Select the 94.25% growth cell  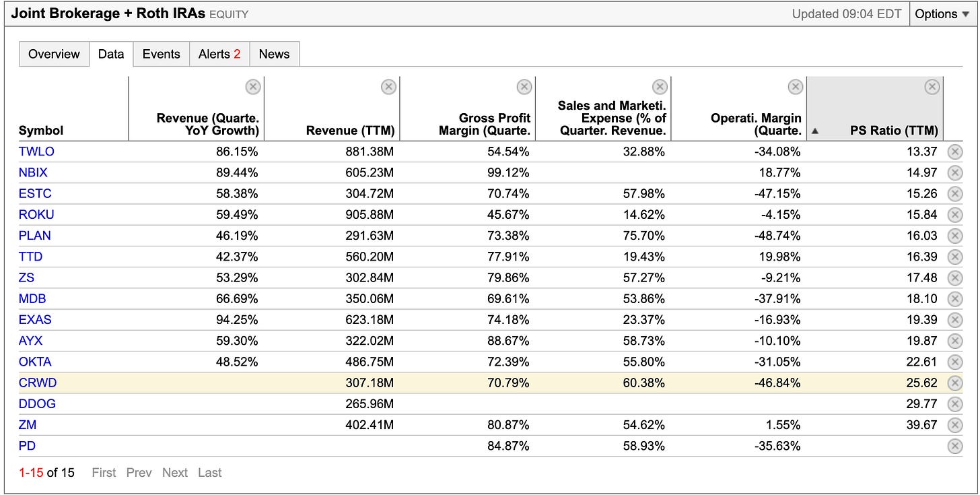237,320
